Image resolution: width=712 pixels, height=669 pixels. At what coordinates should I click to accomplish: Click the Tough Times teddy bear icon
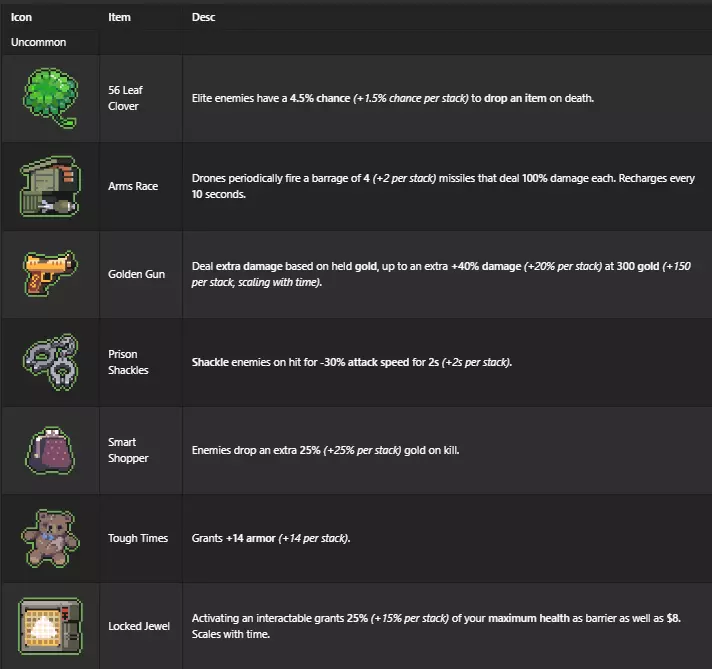[50, 538]
